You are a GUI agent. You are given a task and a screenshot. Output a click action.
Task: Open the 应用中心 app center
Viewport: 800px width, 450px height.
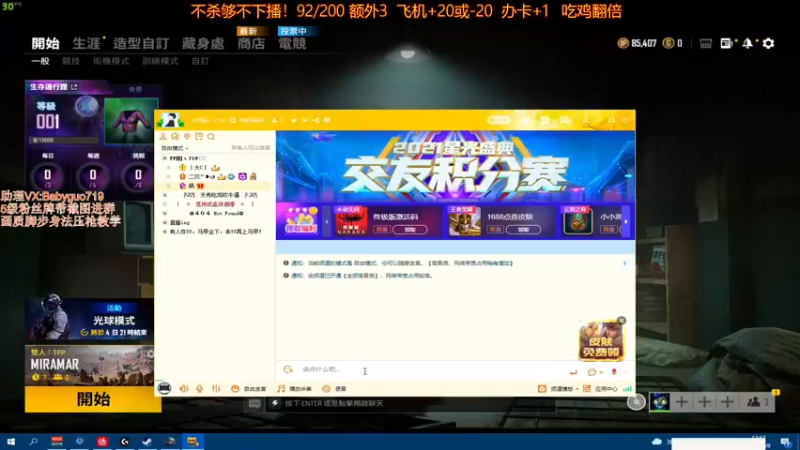[601, 389]
